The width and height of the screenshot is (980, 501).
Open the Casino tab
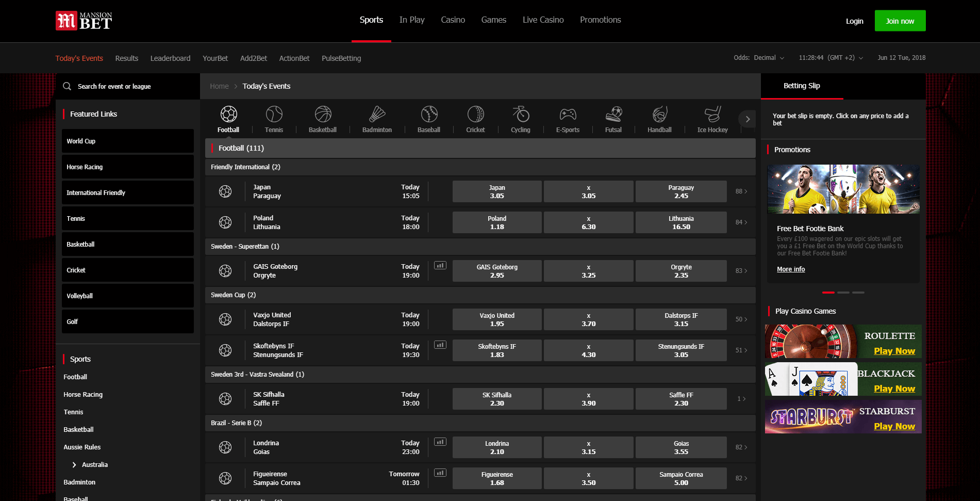(x=453, y=20)
